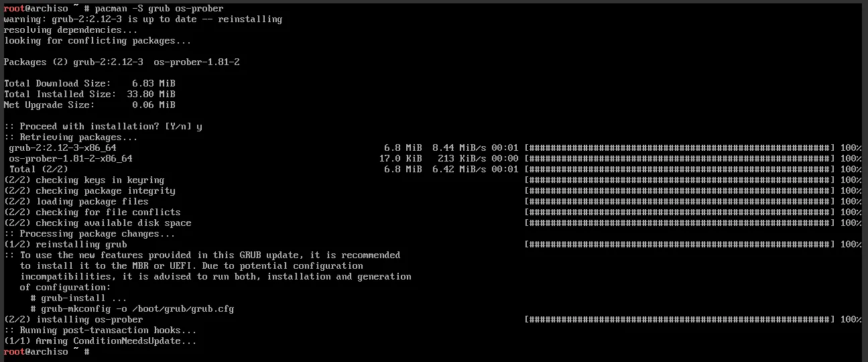Viewport: 868px width, 362px height.
Task: Click '(2/2) checking available disk space' text
Action: click(98, 223)
